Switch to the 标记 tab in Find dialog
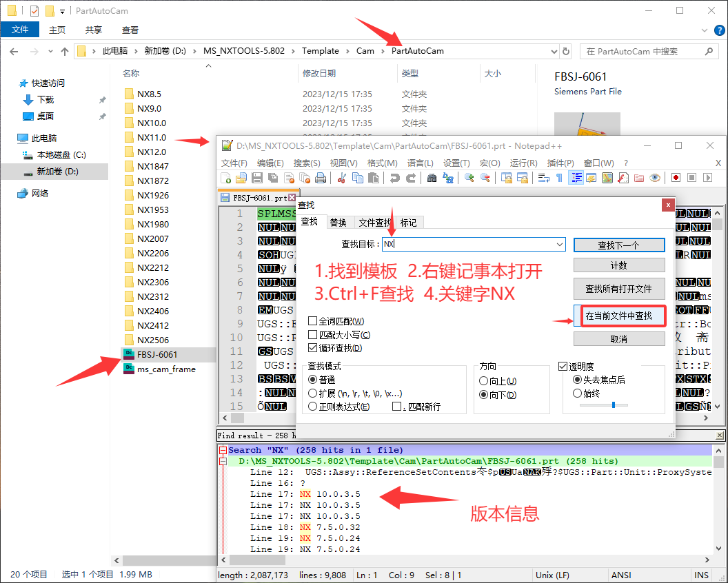 pyautogui.click(x=409, y=223)
